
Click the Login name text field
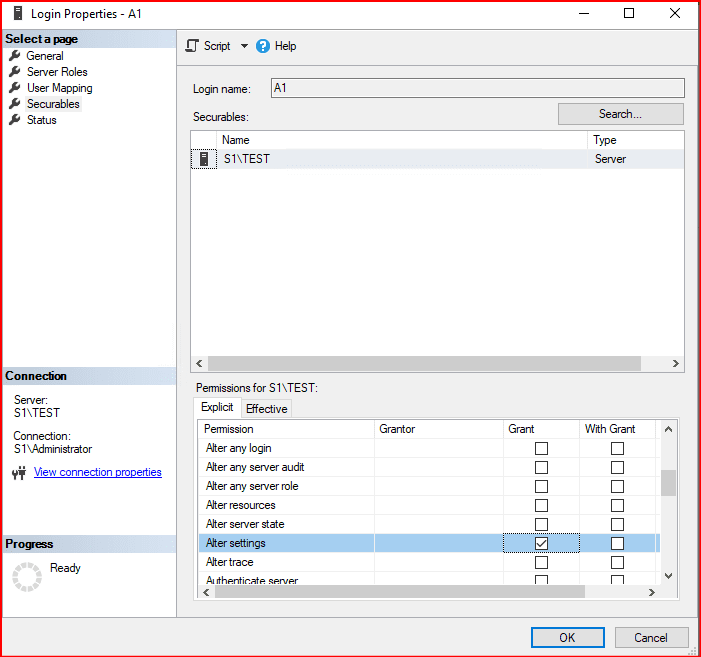[477, 88]
